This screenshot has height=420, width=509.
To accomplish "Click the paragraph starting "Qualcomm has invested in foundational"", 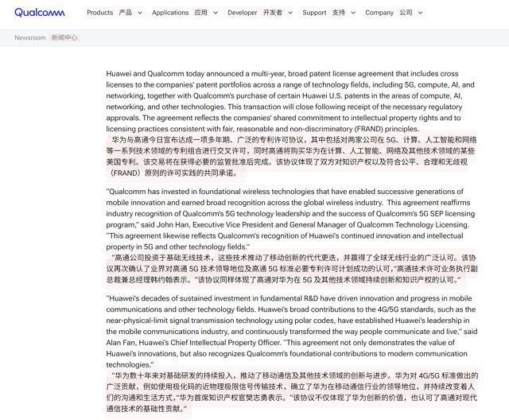I will click(x=290, y=219).
